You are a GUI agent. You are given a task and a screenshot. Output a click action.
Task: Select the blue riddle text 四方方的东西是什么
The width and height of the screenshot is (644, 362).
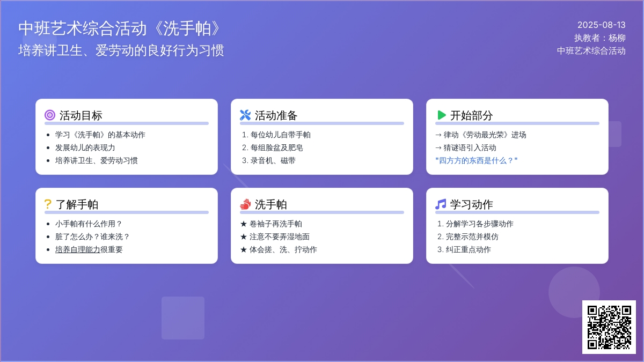coord(477,160)
